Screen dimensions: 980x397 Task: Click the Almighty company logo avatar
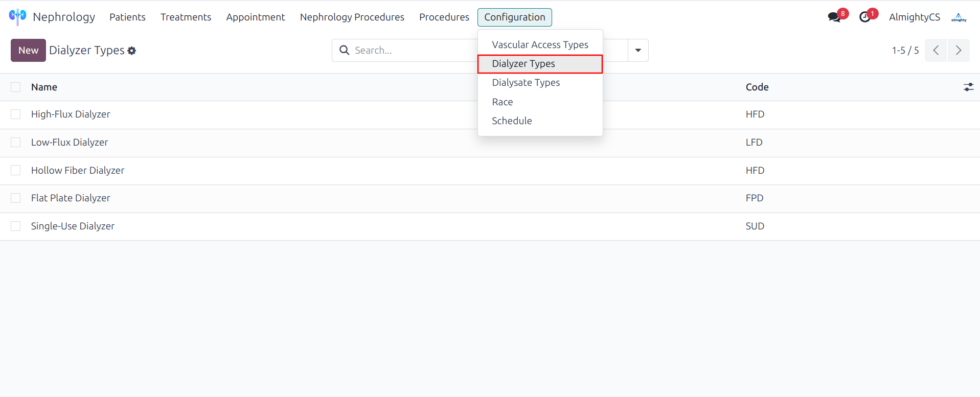[x=959, y=17]
